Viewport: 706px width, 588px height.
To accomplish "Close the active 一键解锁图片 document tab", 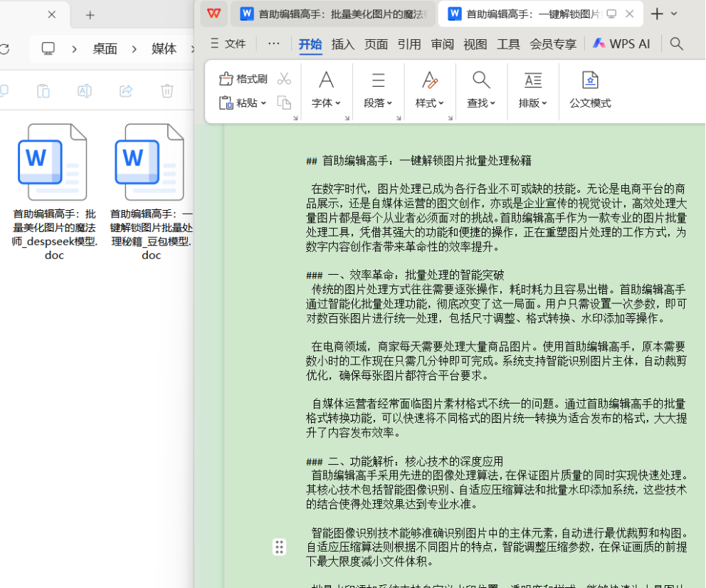I will [629, 14].
